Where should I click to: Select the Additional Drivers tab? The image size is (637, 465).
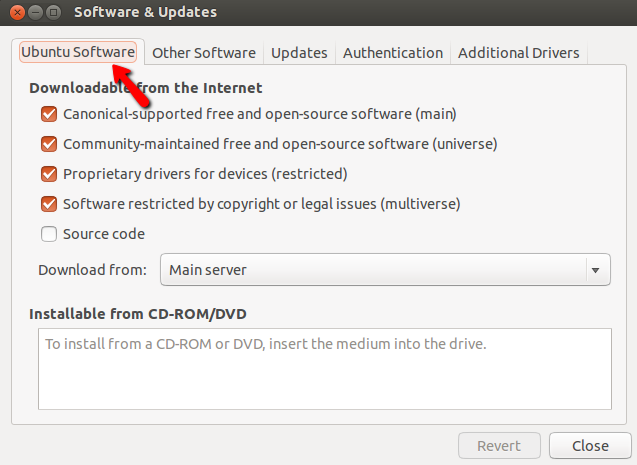click(x=519, y=53)
